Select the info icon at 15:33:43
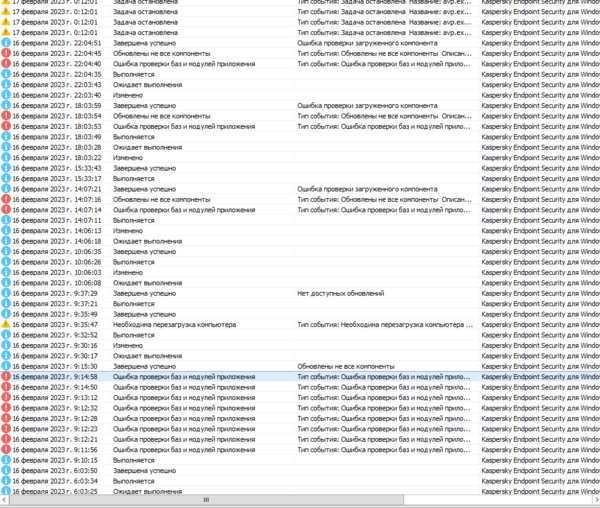The image size is (600, 508). pyautogui.click(x=6, y=168)
